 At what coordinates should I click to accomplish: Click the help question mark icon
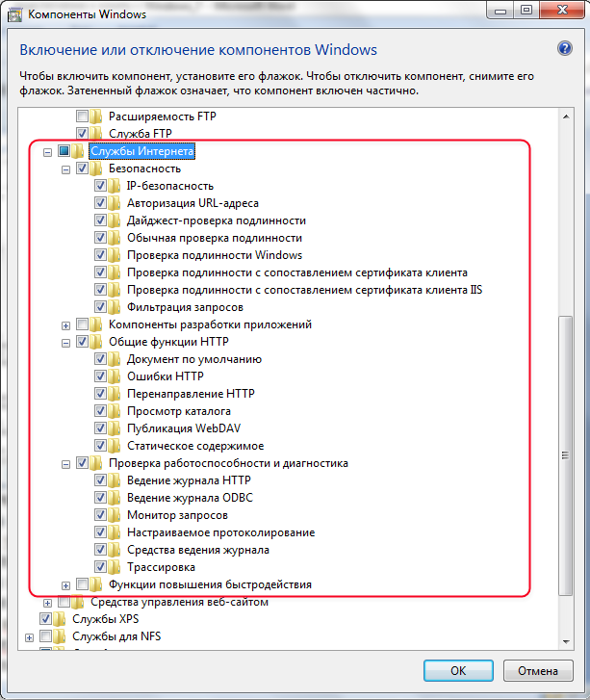click(565, 48)
